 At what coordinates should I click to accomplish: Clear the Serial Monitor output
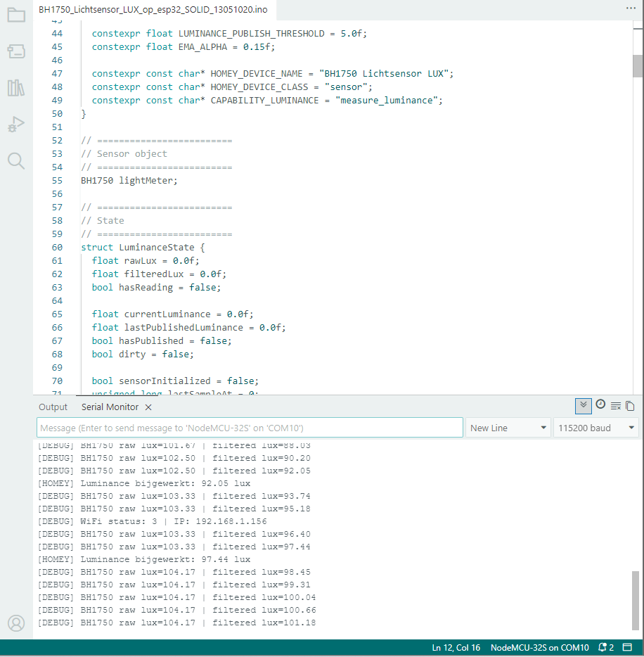[616, 406]
